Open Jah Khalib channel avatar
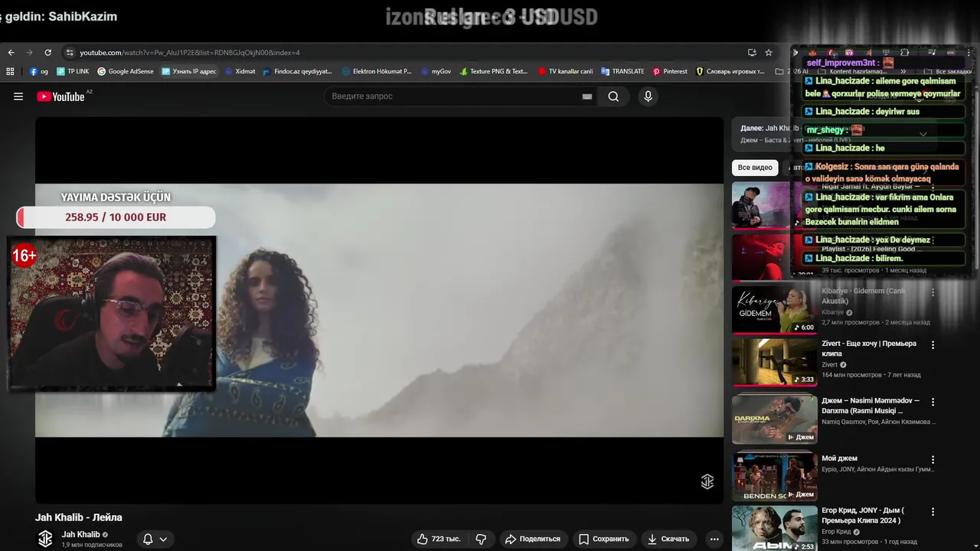 [x=45, y=539]
